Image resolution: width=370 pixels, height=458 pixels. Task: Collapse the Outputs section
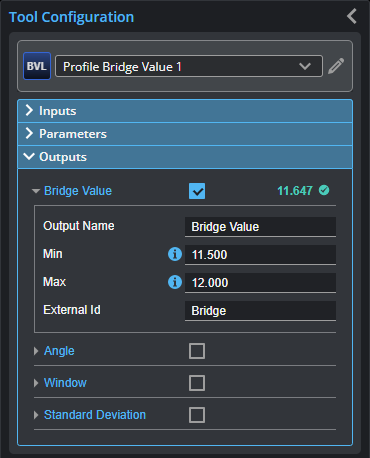185,157
